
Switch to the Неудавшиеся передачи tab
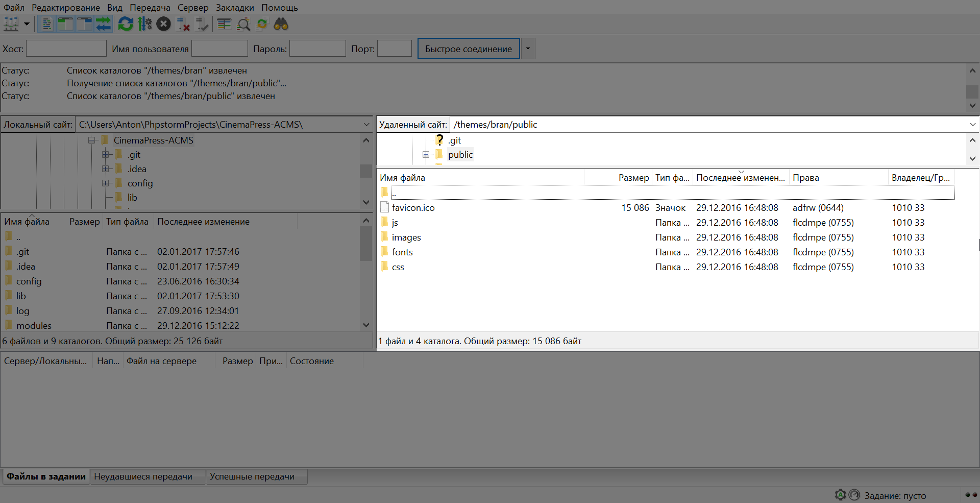tap(143, 476)
